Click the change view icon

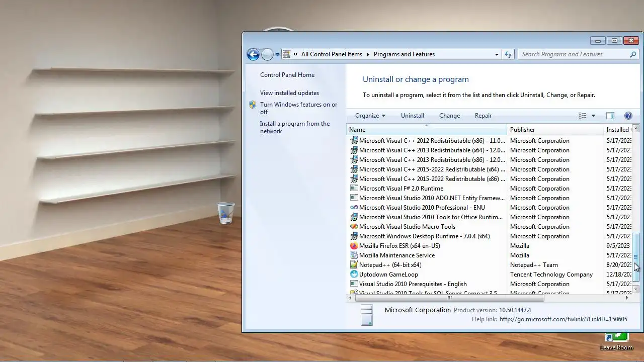583,116
